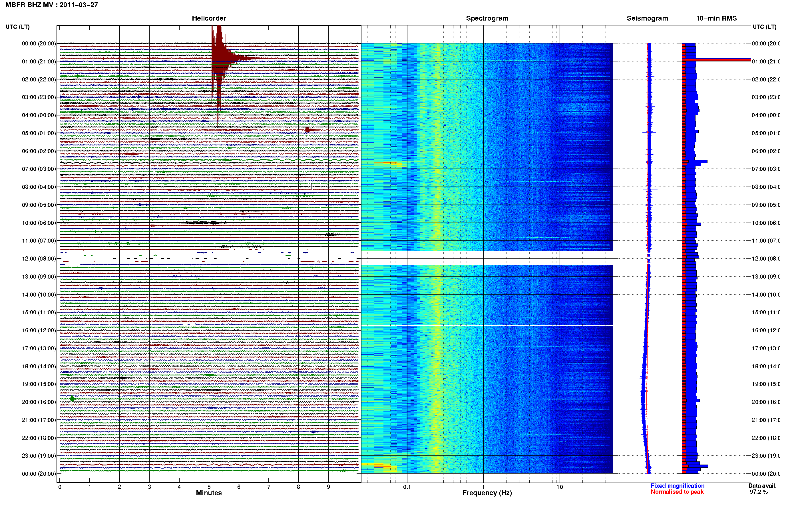Image resolution: width=812 pixels, height=508 pixels.
Task: Select the '10-min RMS' panel title
Action: pyautogui.click(x=716, y=18)
